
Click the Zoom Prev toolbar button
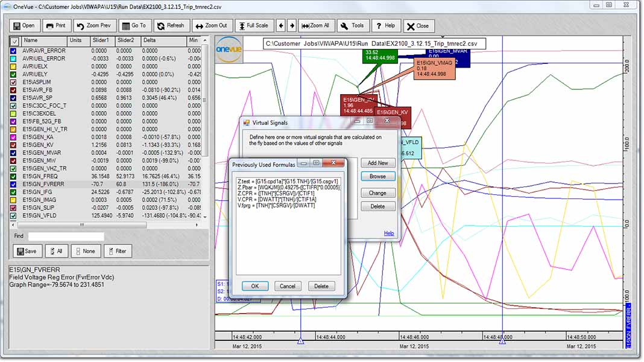[x=95, y=26]
